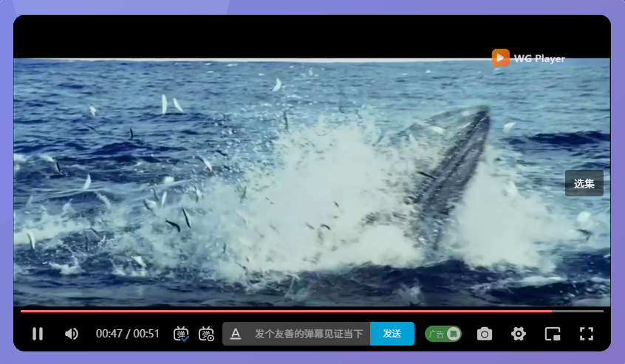Open danmaku text style options

click(x=236, y=334)
